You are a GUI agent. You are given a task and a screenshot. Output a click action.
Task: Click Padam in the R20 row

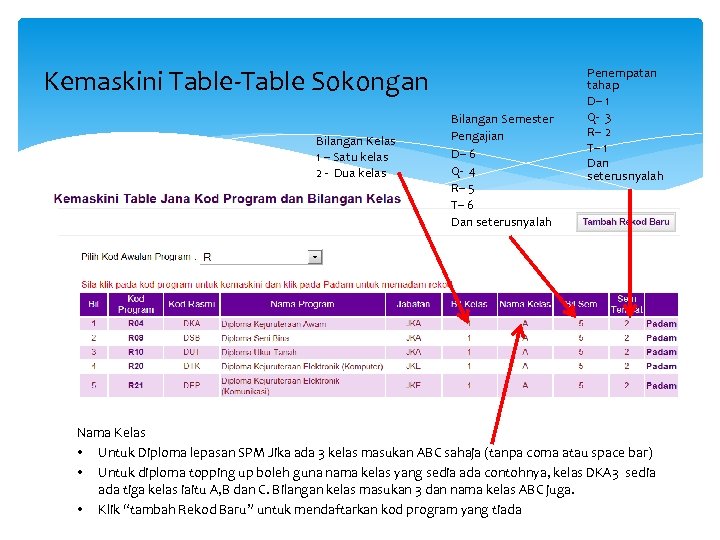[x=661, y=366]
